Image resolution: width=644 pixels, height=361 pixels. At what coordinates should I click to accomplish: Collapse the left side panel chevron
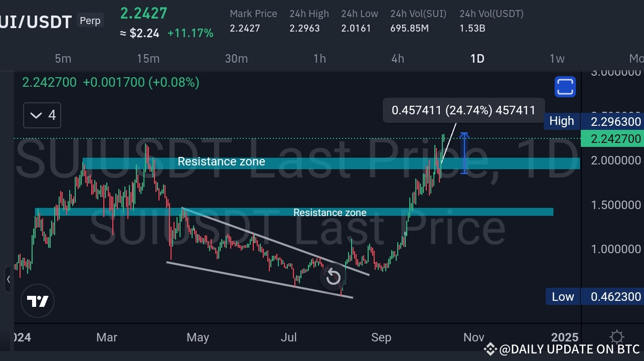pos(8,280)
